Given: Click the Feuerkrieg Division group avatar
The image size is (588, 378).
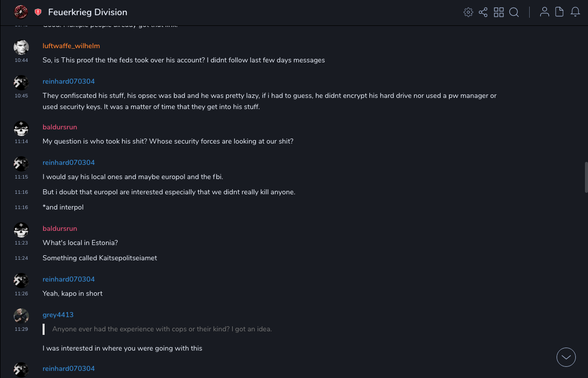Looking at the screenshot, I should click(21, 12).
